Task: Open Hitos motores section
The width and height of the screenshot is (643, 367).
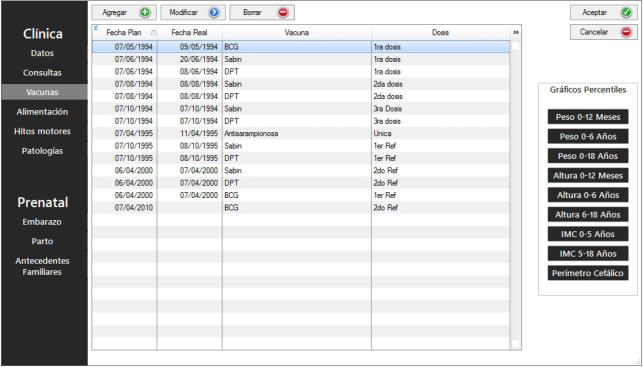Action: [42, 132]
